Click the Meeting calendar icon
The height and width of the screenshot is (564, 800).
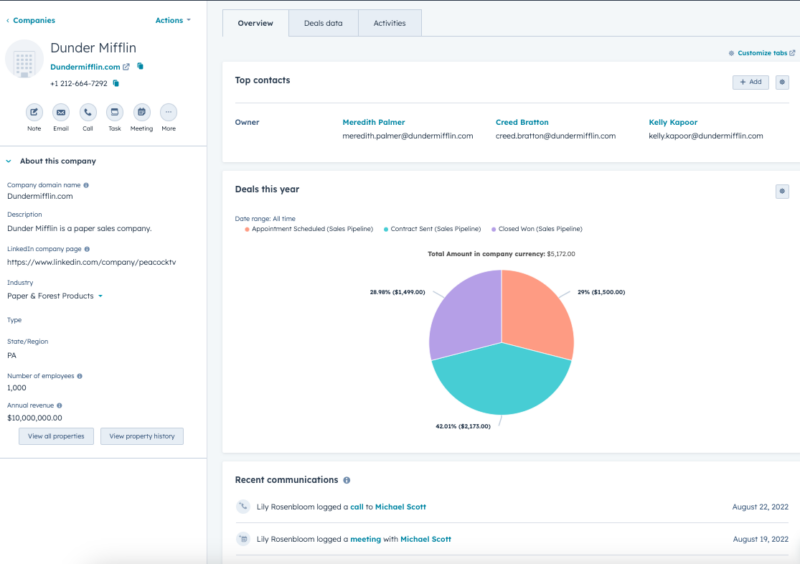click(141, 112)
